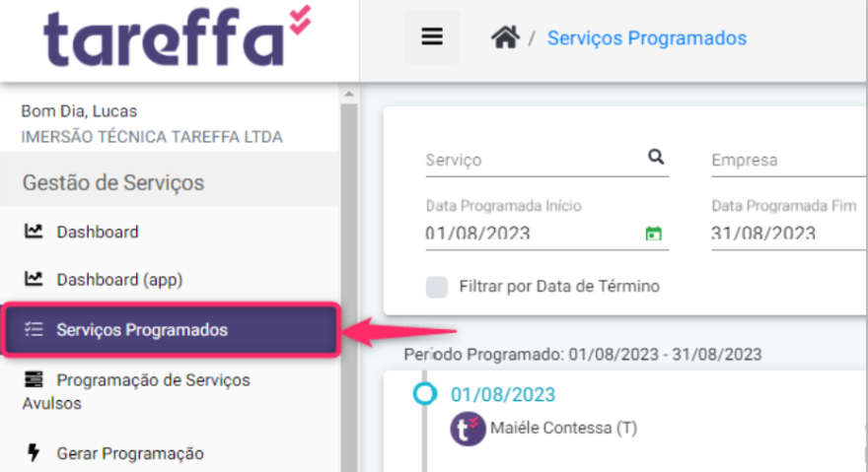868x472 pixels.
Task: Click the search magnifier in Serviço field
Action: coord(656,157)
